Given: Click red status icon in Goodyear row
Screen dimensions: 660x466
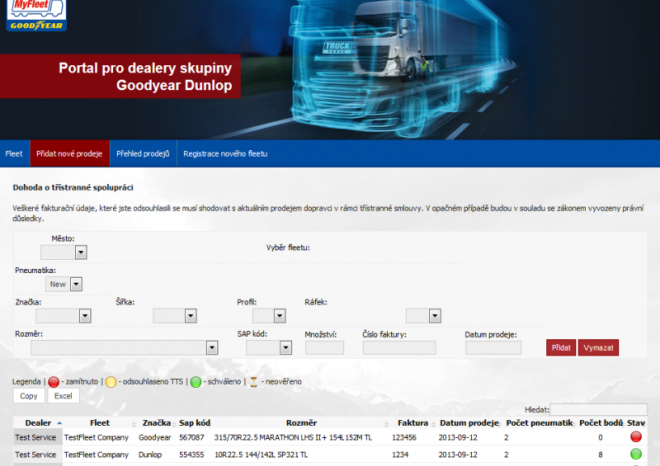Looking at the screenshot, I should tap(636, 437).
